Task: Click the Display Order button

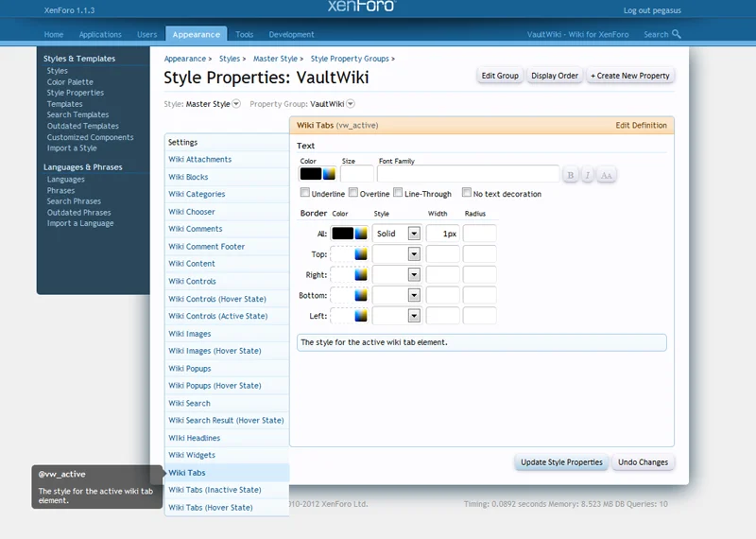Action: [x=555, y=76]
